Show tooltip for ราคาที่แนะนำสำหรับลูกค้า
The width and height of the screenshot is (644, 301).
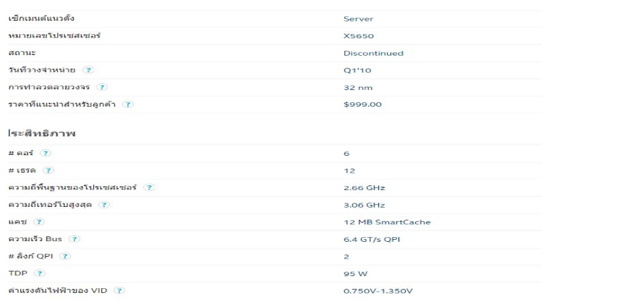tap(128, 104)
